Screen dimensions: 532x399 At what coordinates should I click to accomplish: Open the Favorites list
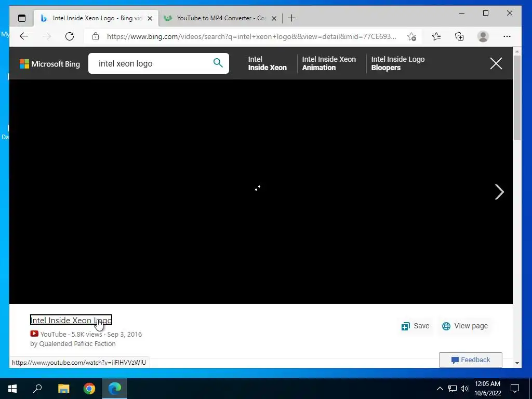click(x=436, y=36)
